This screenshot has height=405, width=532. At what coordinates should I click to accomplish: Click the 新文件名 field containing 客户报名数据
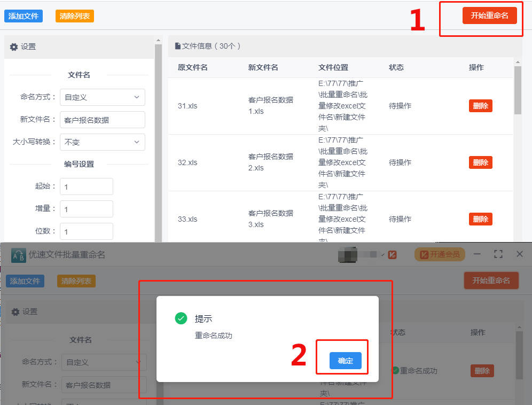(102, 120)
